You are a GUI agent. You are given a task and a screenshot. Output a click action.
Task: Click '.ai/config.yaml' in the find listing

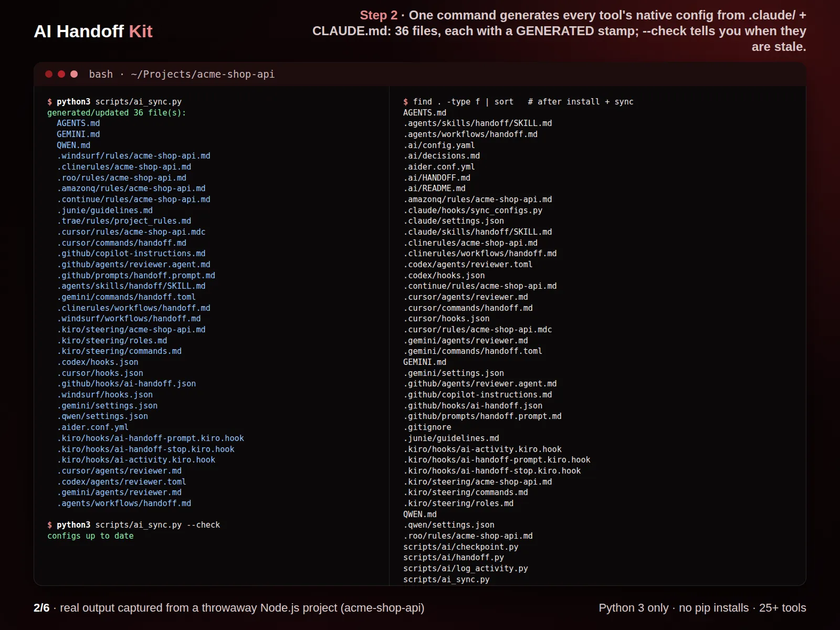click(x=439, y=145)
